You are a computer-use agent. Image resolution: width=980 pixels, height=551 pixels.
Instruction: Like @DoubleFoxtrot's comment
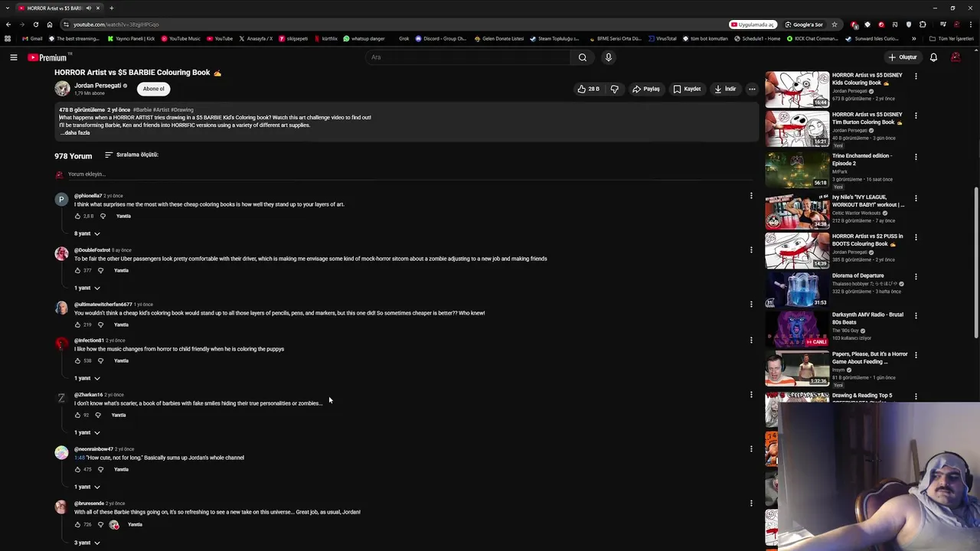77,271
